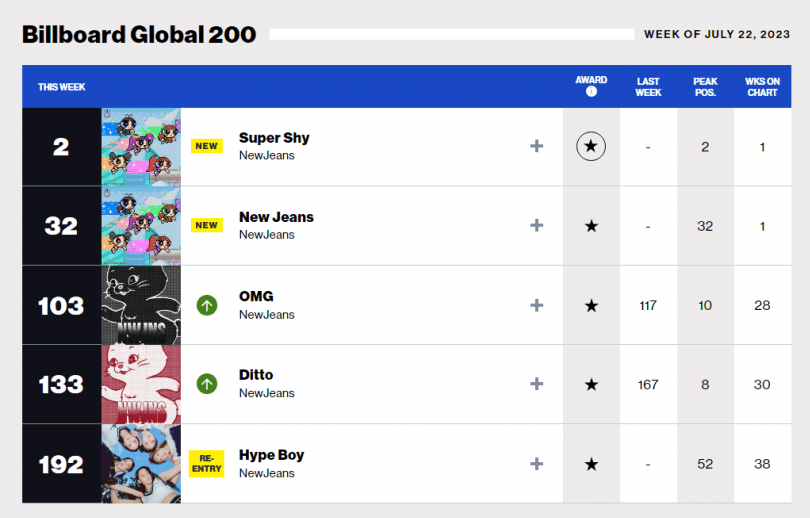Click last week value 117 for OMG
Image resolution: width=810 pixels, height=518 pixels.
tap(648, 306)
